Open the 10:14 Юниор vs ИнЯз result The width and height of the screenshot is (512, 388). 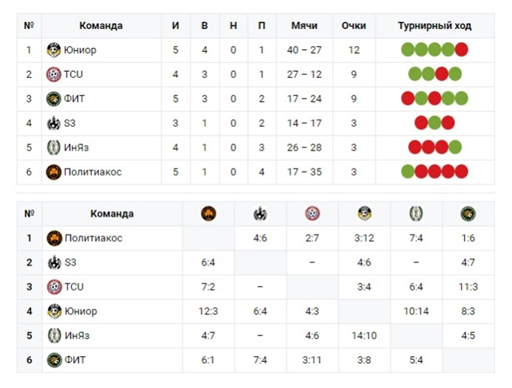click(x=416, y=311)
